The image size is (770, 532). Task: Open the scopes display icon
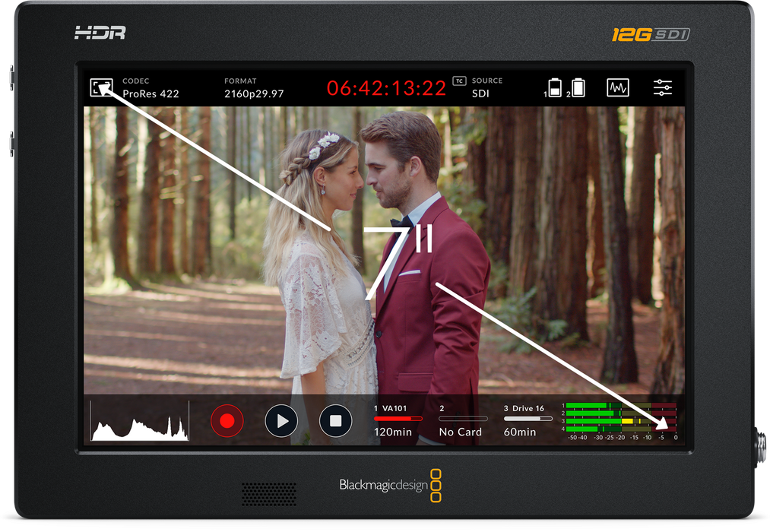tap(617, 87)
